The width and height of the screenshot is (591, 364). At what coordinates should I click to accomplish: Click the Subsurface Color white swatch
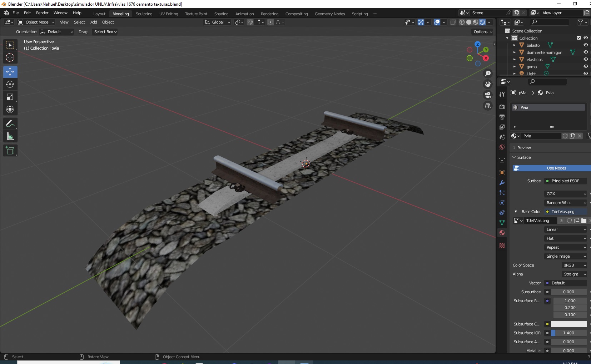coord(569,324)
